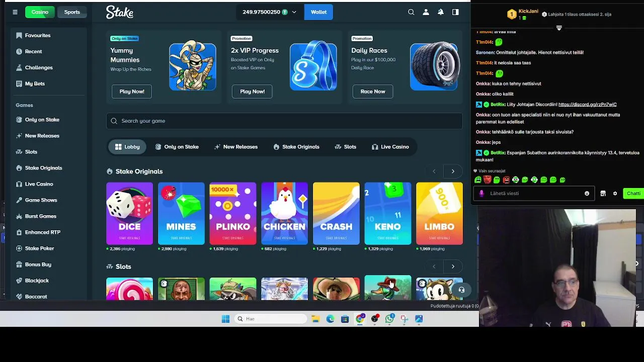The height and width of the screenshot is (362, 644).
Task: Click the Stake logo
Action: (x=120, y=12)
